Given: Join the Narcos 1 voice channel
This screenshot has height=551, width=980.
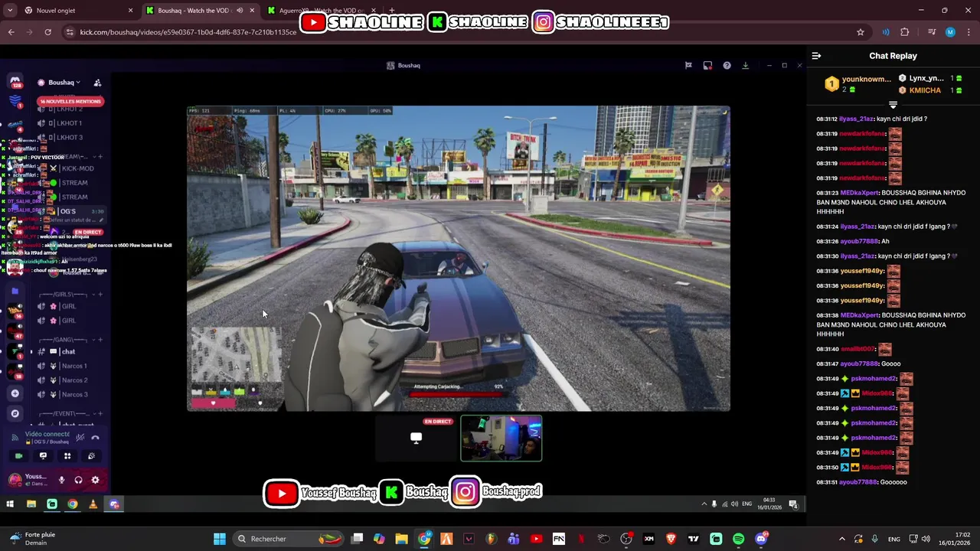Looking at the screenshot, I should [69, 366].
